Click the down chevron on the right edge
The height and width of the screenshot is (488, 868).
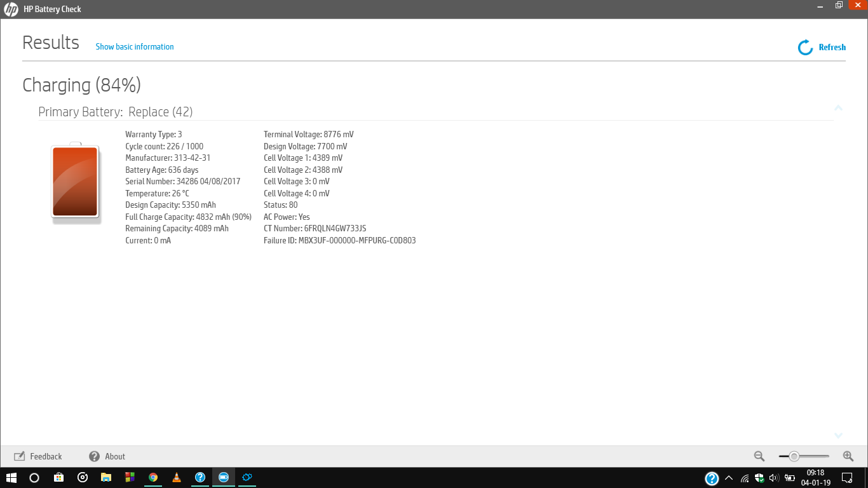838,436
